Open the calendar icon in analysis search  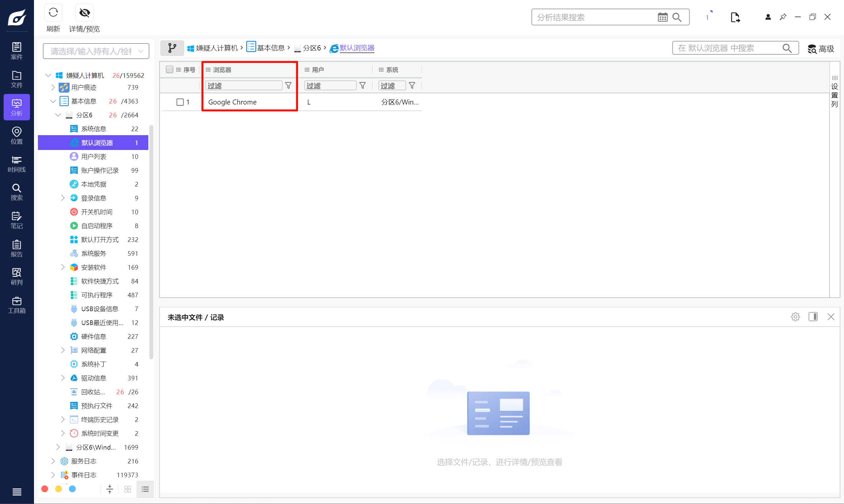(662, 17)
